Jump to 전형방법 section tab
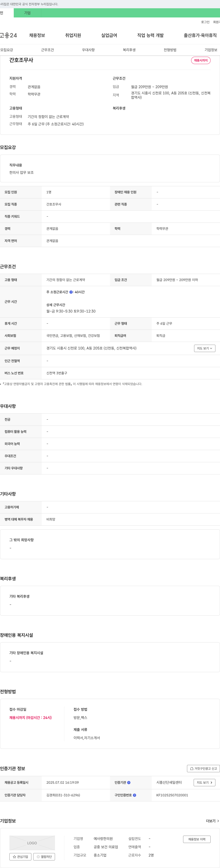The height and width of the screenshot is (868, 220). [x=170, y=50]
